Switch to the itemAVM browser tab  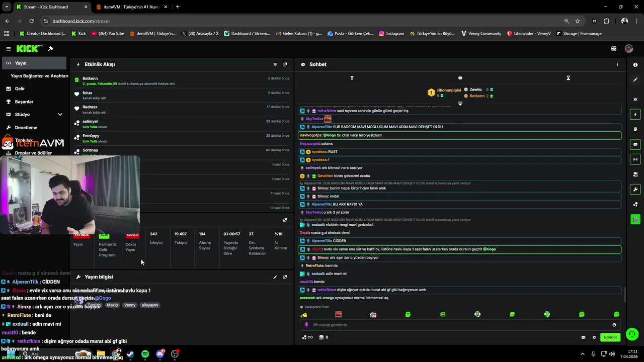(x=131, y=7)
